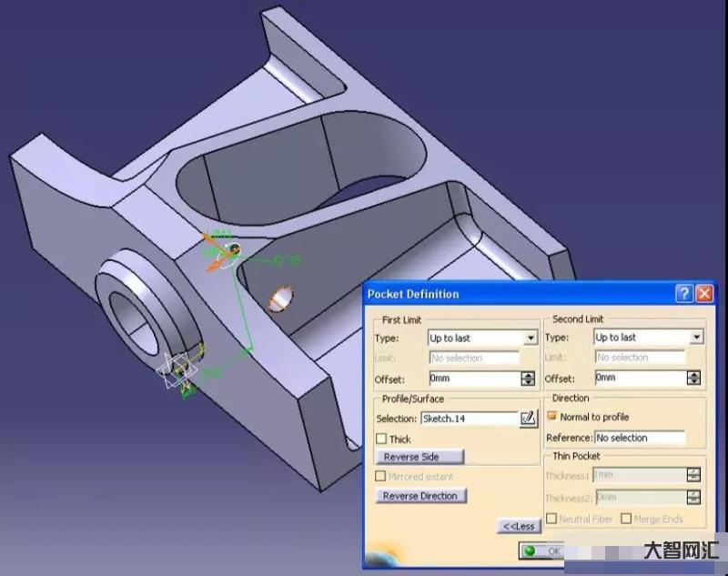Click the axis system icon at part corner
The height and width of the screenshot is (576, 728).
tap(177, 370)
